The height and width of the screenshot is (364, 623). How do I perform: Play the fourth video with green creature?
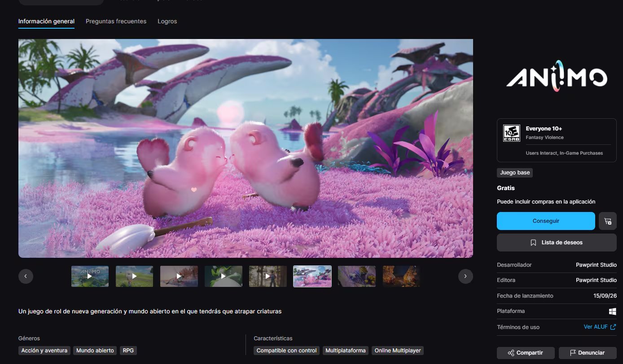[x=224, y=276]
